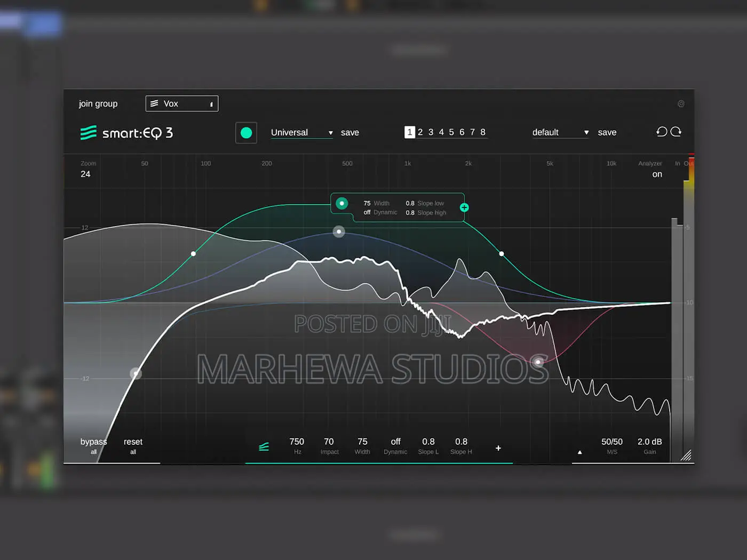Save the default preset
This screenshot has height=560, width=747.
point(607,132)
